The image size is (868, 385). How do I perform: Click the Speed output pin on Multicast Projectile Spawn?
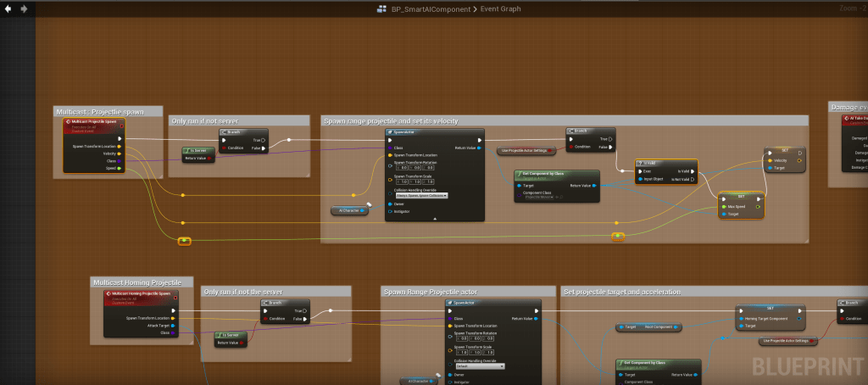(120, 168)
